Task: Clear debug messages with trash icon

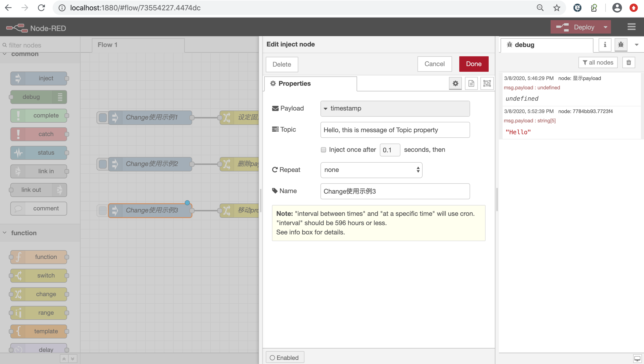Action: (629, 62)
